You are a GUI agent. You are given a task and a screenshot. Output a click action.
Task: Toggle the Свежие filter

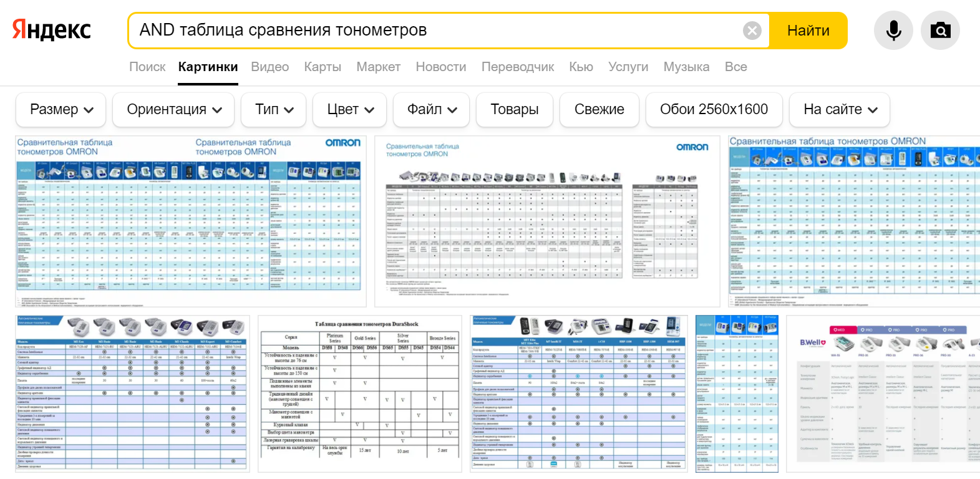coord(599,110)
